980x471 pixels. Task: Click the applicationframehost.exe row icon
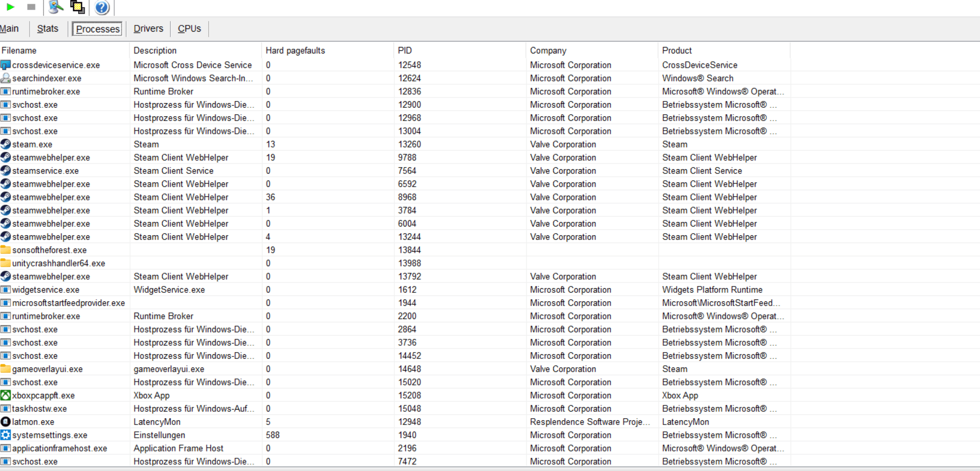coord(5,448)
